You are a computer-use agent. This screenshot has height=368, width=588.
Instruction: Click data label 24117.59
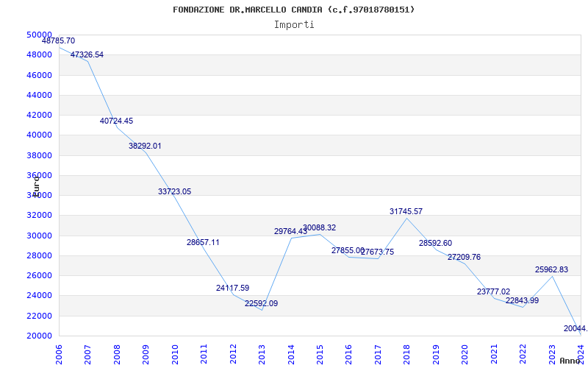[232, 288]
